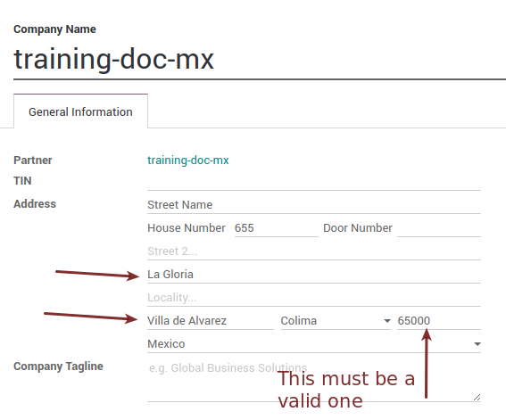Click the Street Name field

point(314,205)
